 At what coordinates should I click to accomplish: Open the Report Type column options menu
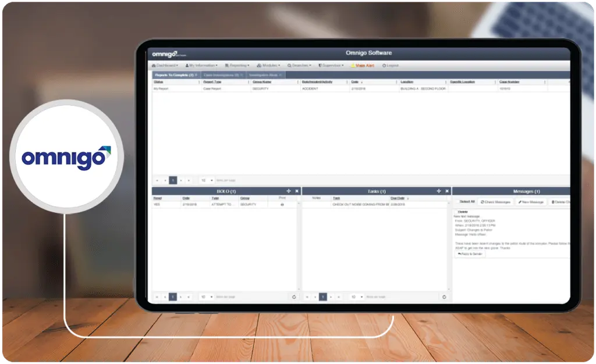tap(248, 82)
